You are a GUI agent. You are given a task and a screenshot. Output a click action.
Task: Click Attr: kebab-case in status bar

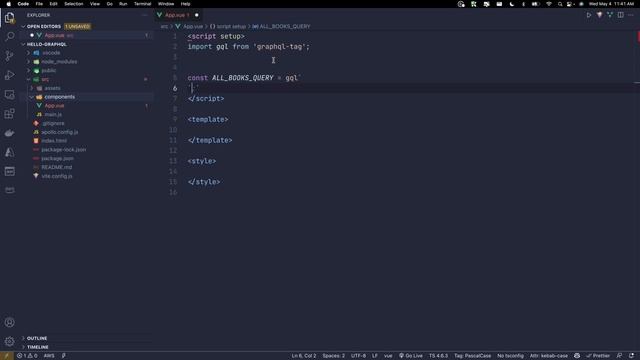click(549, 356)
